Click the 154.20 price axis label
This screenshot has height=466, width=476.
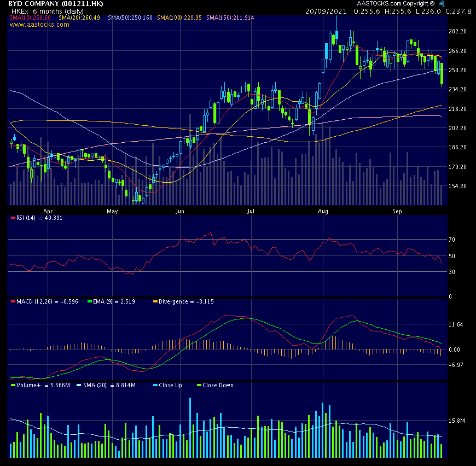[457, 186]
